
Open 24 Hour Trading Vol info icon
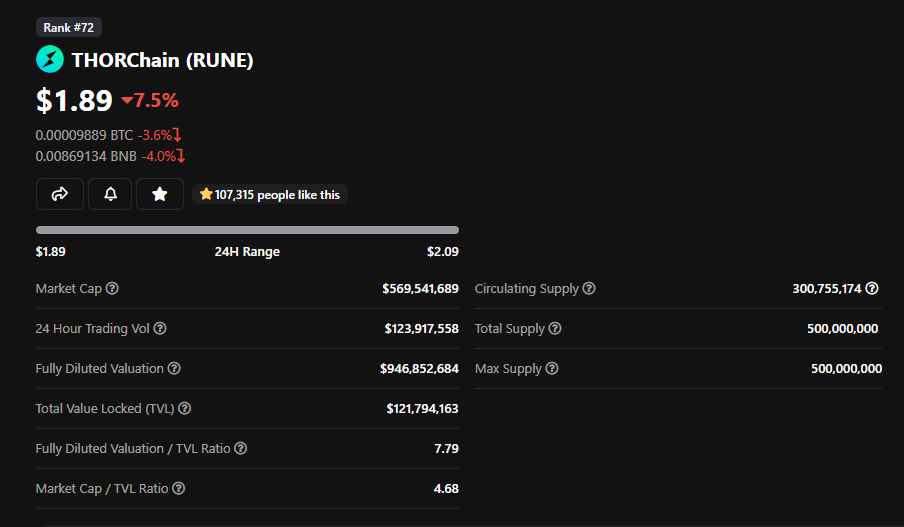point(160,328)
